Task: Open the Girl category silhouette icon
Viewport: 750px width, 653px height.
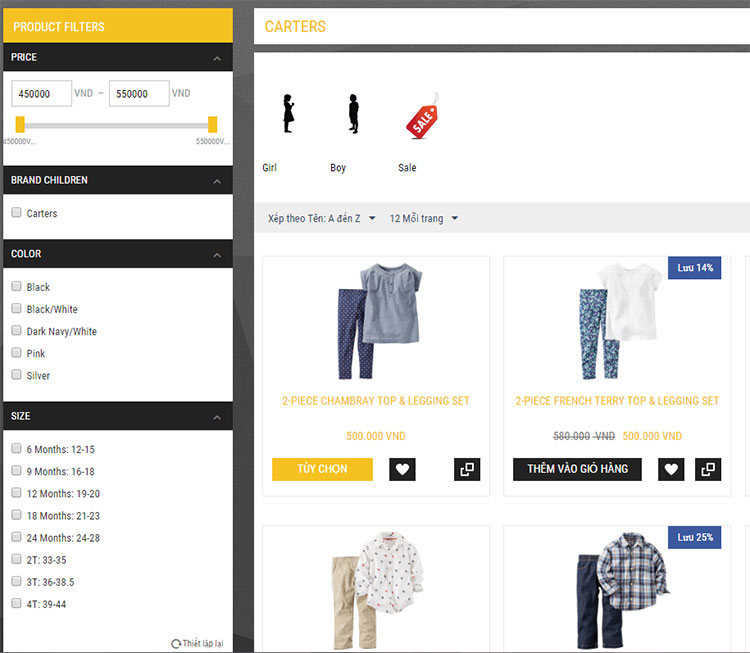Action: pyautogui.click(x=288, y=114)
